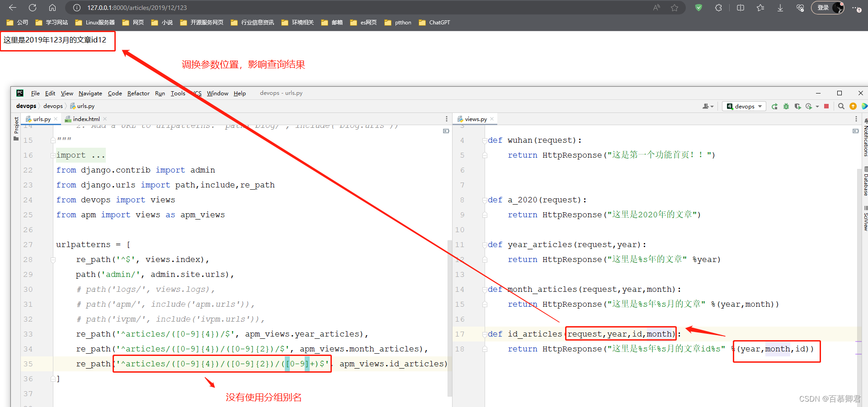Toggle reader mode icon in urls.py editor
The width and height of the screenshot is (868, 407).
(446, 131)
